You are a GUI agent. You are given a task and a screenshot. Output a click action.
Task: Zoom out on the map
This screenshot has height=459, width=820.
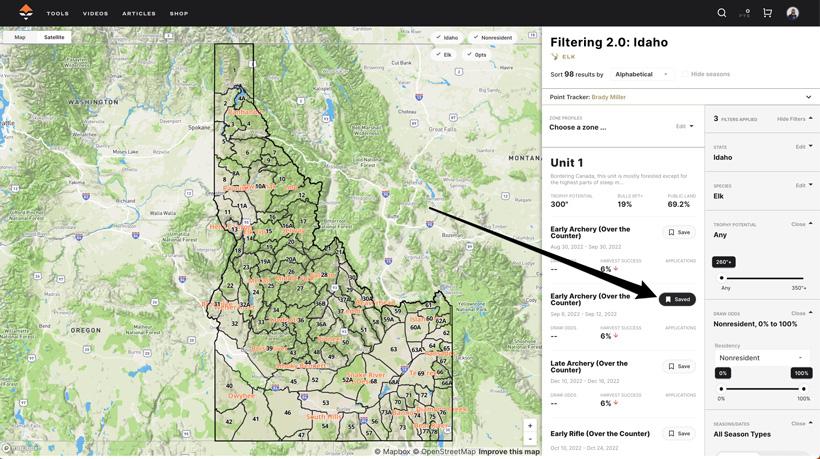point(530,439)
